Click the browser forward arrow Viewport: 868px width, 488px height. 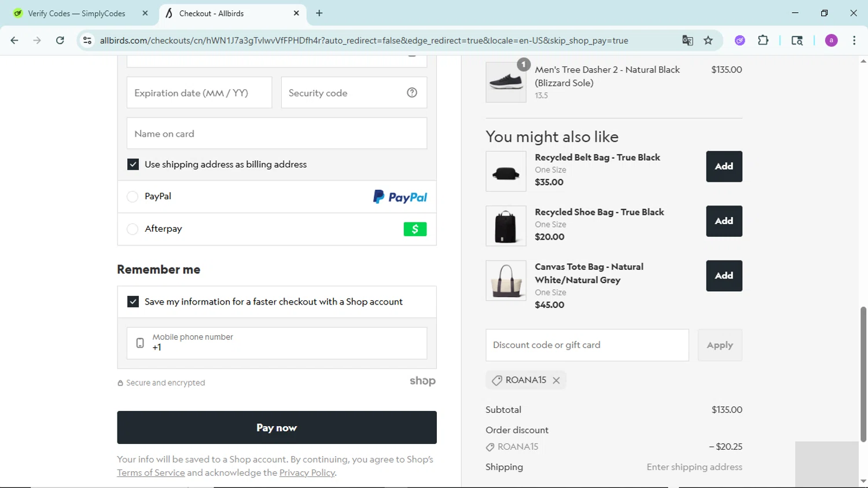click(x=37, y=41)
